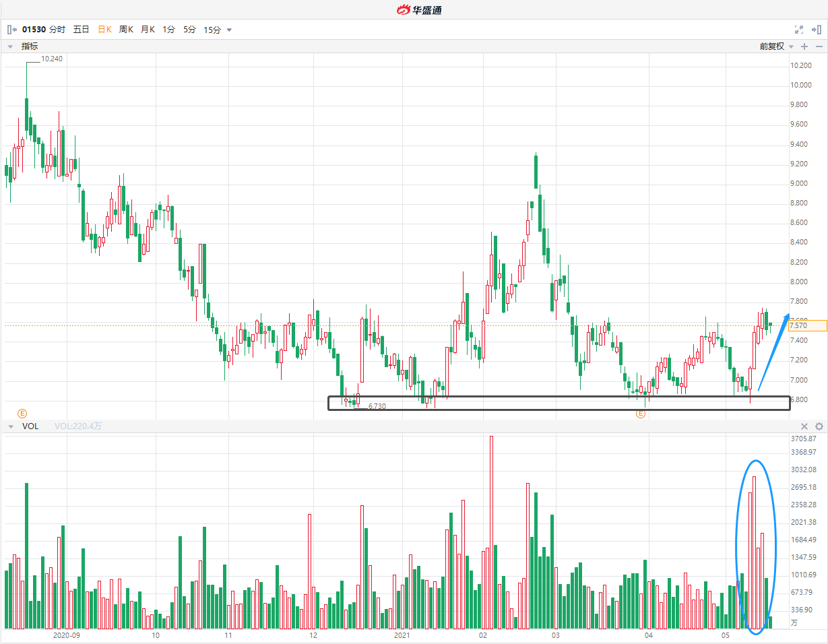828x644 pixels.
Task: Collapse the VOL panel triangle
Action: pyautogui.click(x=11, y=426)
